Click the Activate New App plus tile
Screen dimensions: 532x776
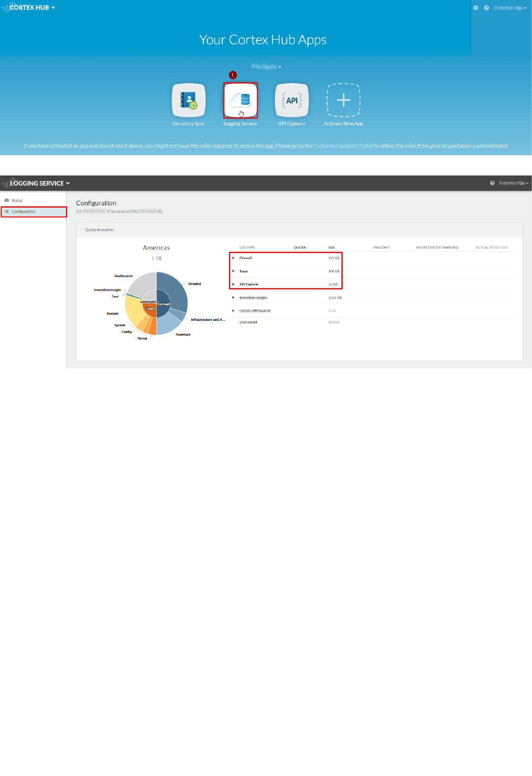[x=344, y=100]
